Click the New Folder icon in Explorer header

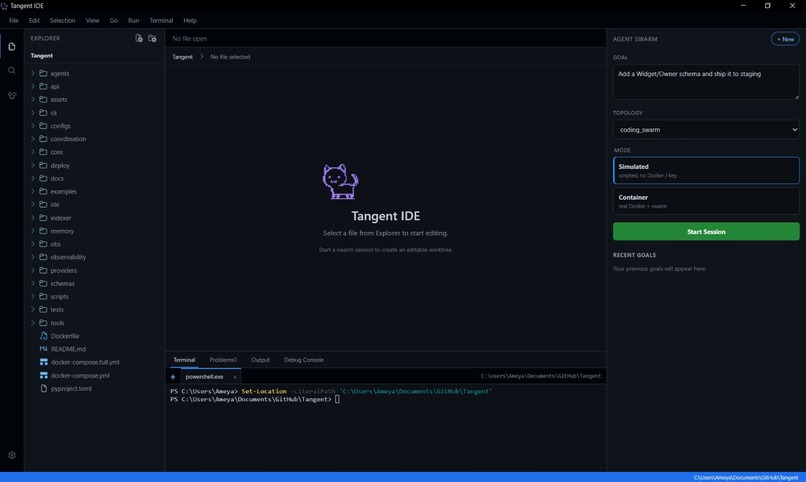pos(152,38)
